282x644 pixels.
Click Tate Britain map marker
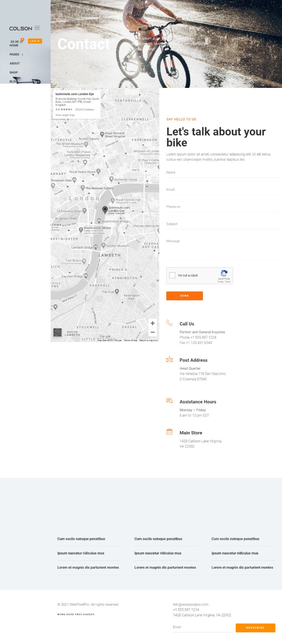(84, 261)
